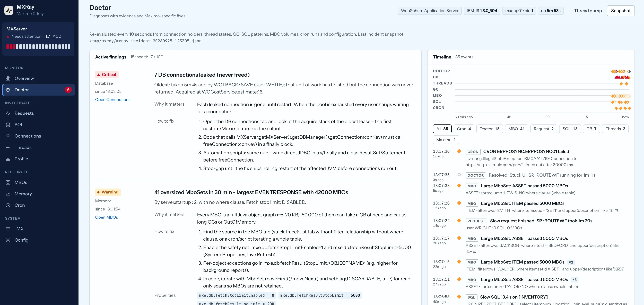Filter timeline to MBO 41 events
Screen dimensions: 644x305
(517, 129)
